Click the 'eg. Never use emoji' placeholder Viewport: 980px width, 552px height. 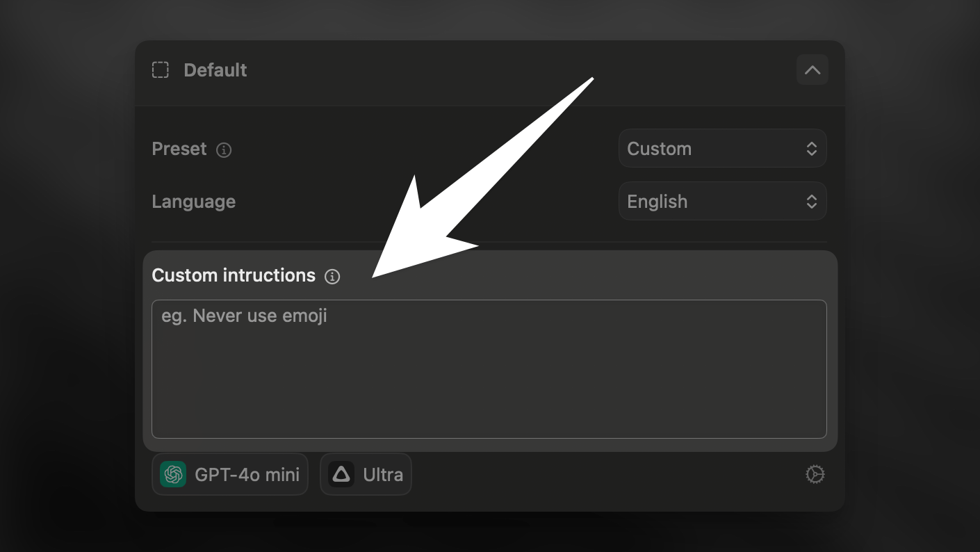pyautogui.click(x=244, y=316)
